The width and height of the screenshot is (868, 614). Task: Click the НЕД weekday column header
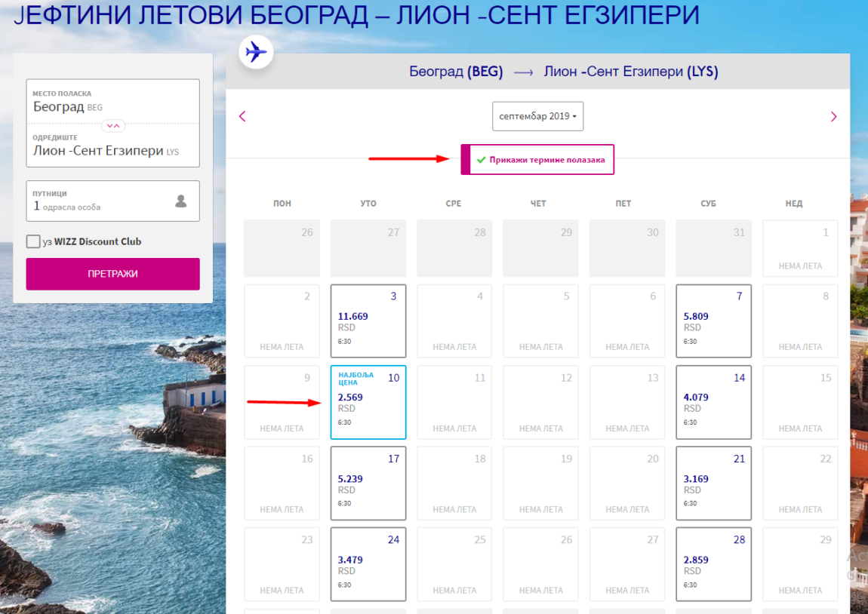click(x=794, y=204)
